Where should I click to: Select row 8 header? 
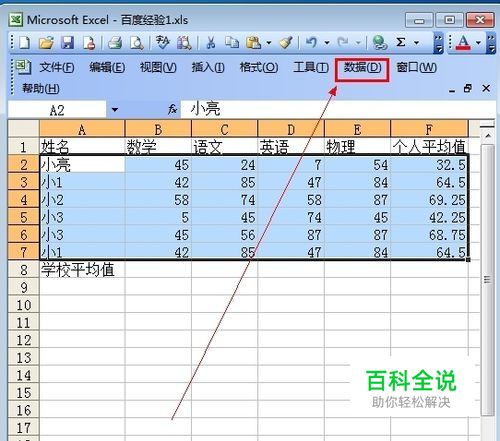click(x=23, y=270)
